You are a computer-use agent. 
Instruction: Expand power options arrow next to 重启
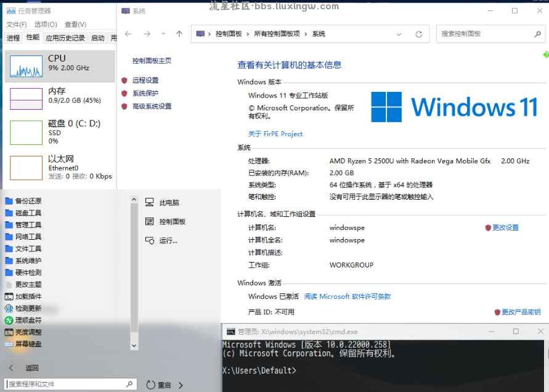[x=181, y=385]
